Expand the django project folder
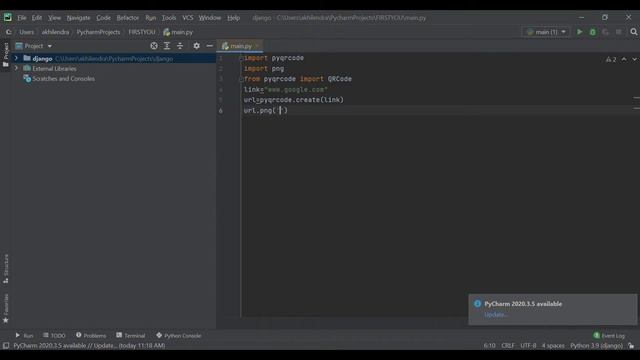640x360 pixels. [x=16, y=58]
